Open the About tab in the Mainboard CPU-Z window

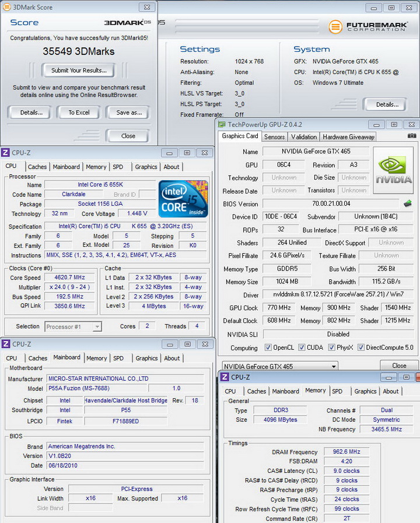[x=172, y=358]
